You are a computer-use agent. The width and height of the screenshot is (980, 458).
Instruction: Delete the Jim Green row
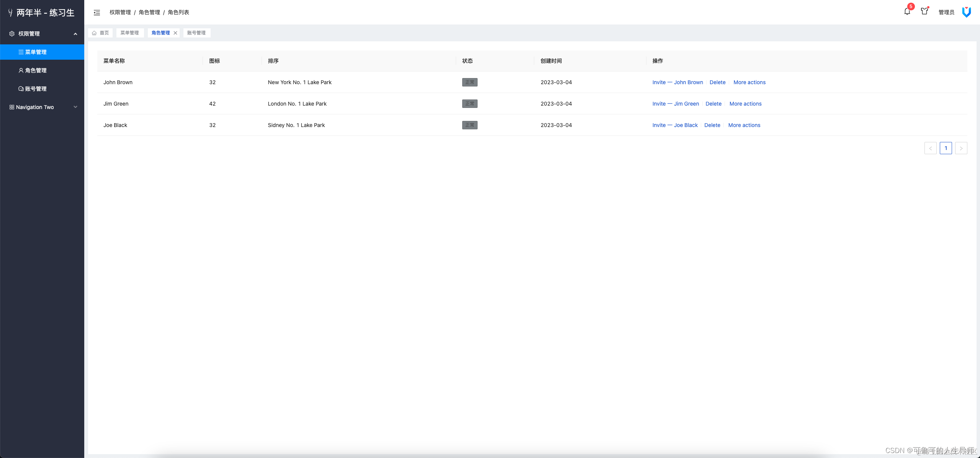[713, 104]
